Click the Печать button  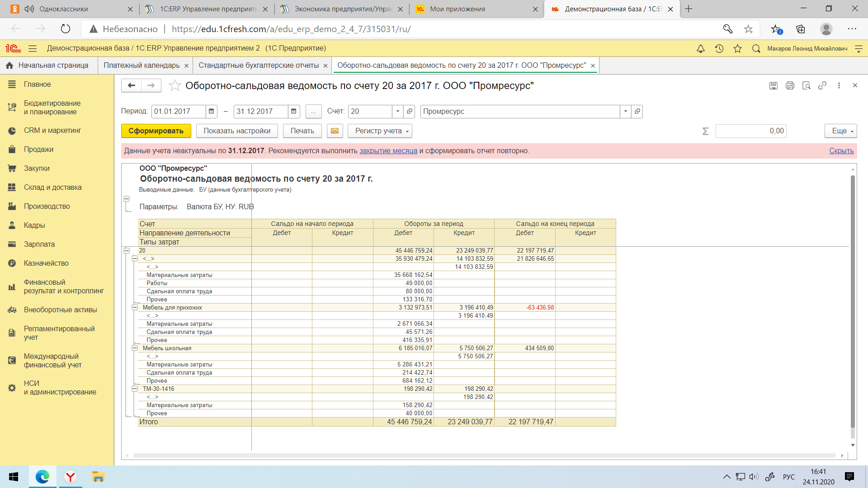302,131
